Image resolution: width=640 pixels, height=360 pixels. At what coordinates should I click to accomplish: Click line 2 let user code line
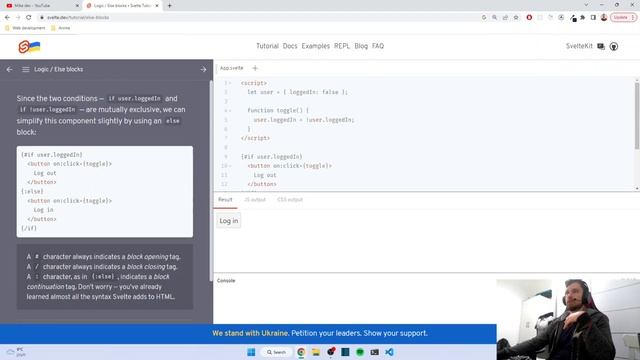[x=298, y=92]
